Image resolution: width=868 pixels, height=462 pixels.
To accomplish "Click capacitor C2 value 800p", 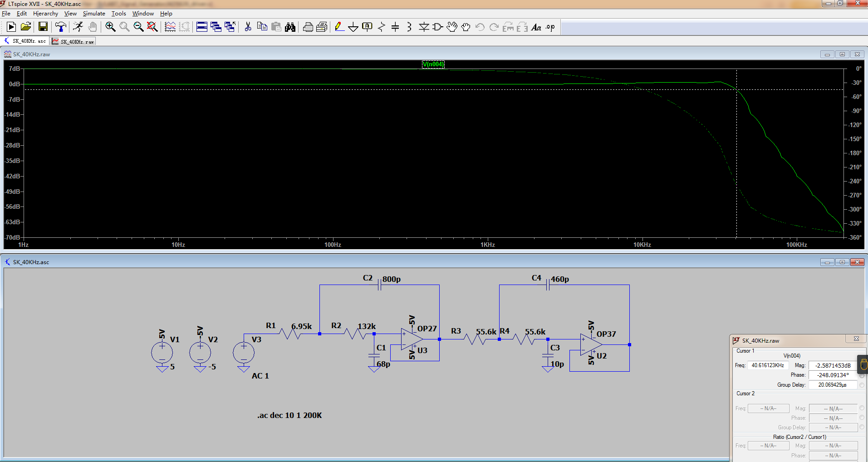I will (x=392, y=279).
